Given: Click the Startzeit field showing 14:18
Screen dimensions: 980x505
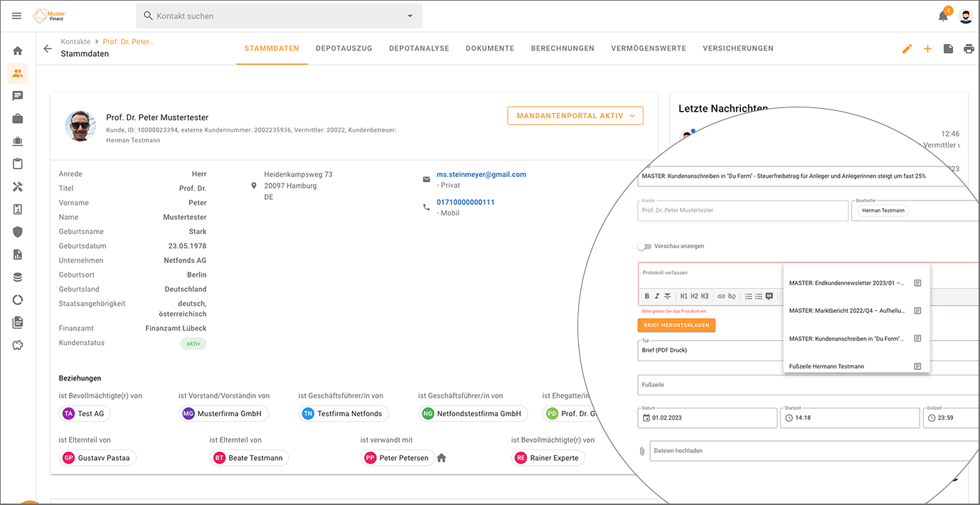Looking at the screenshot, I should coord(849,418).
